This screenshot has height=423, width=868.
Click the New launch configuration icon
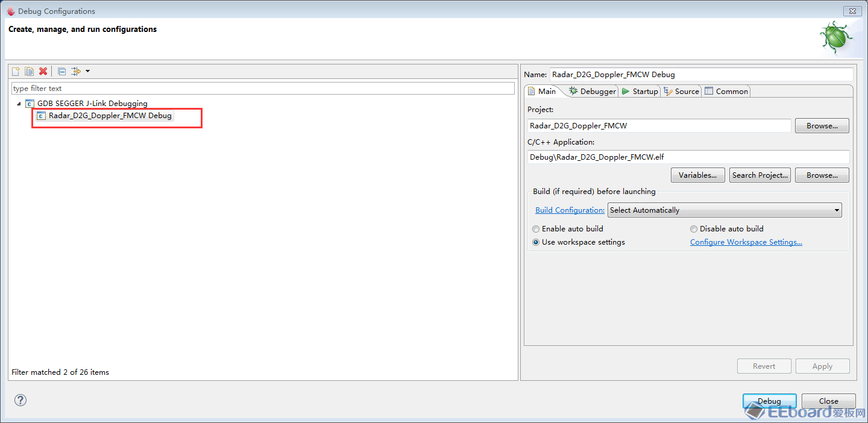(x=16, y=71)
